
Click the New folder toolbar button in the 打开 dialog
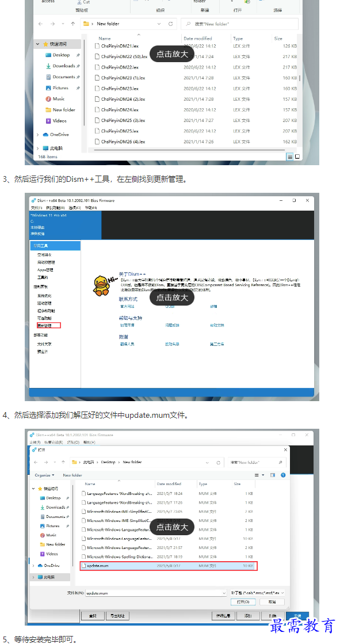[x=72, y=475]
